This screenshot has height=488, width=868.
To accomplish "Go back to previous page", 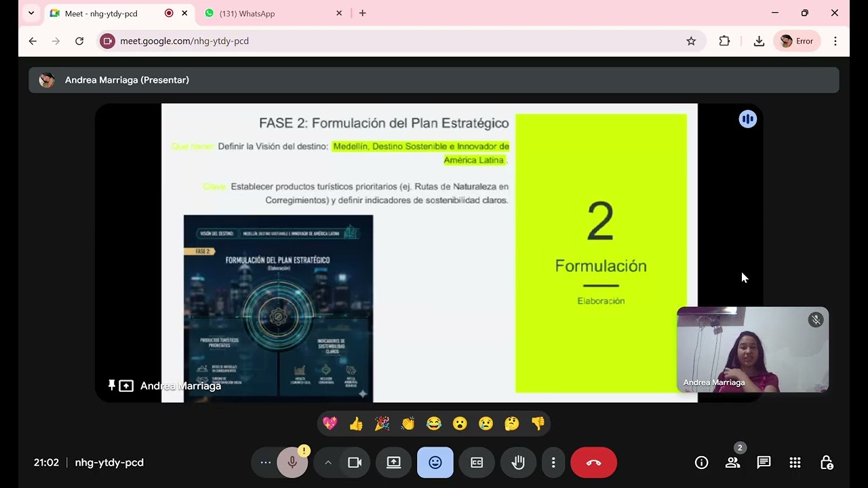I will (33, 41).
